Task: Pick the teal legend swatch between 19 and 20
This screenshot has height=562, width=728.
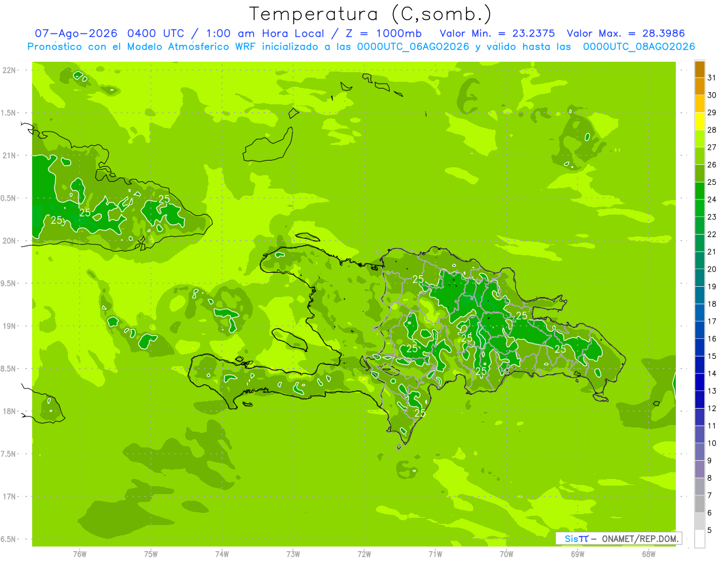Action: (699, 278)
